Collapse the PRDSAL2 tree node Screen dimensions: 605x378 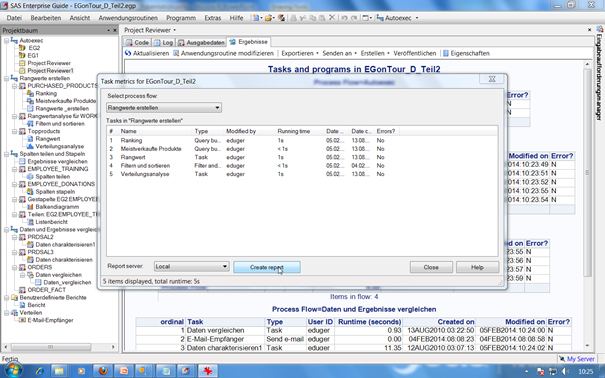[x=14, y=237]
